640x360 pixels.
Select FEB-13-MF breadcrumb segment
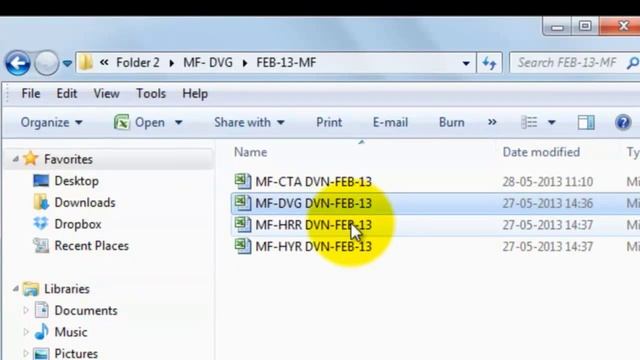point(286,62)
